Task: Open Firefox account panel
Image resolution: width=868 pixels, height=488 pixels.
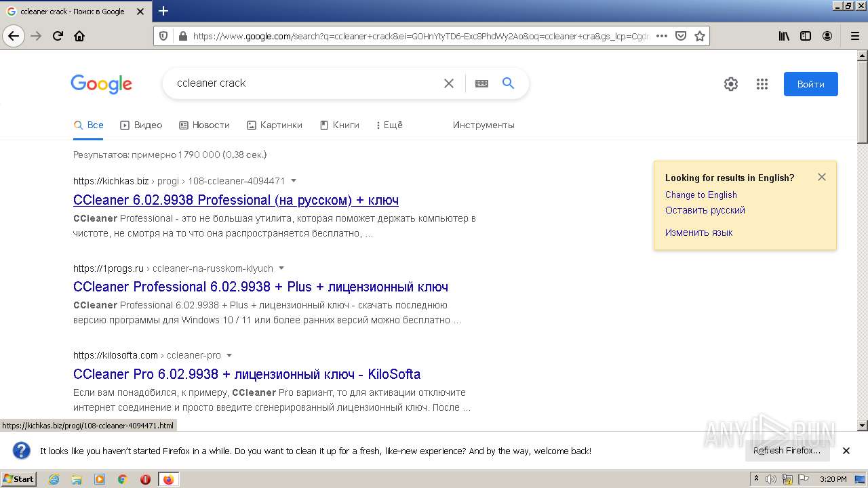Action: pyautogui.click(x=827, y=36)
